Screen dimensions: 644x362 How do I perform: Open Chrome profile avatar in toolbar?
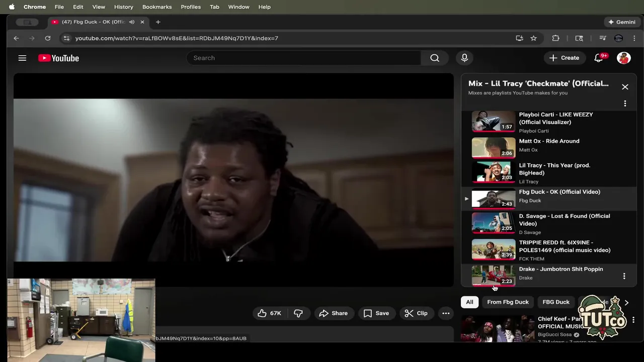click(618, 38)
